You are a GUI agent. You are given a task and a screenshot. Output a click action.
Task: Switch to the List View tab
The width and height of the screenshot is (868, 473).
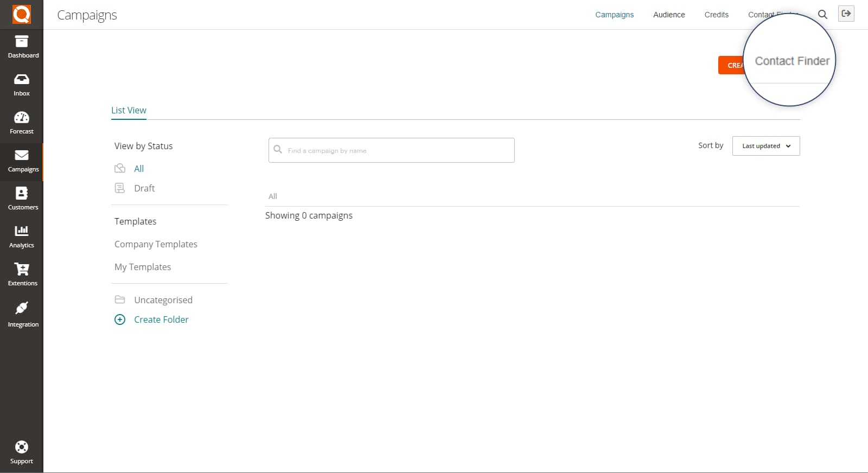(x=129, y=110)
